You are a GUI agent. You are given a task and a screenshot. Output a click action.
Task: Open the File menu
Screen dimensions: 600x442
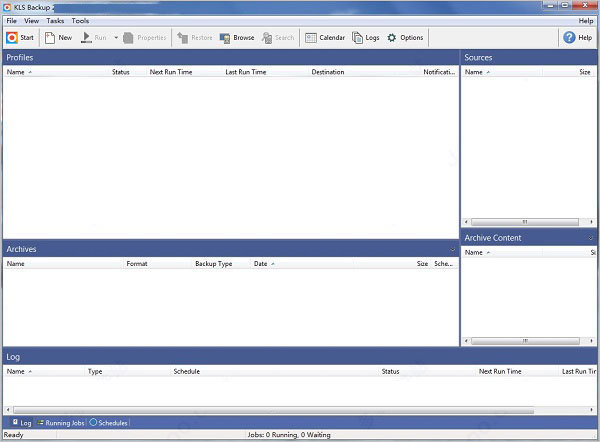(x=11, y=21)
